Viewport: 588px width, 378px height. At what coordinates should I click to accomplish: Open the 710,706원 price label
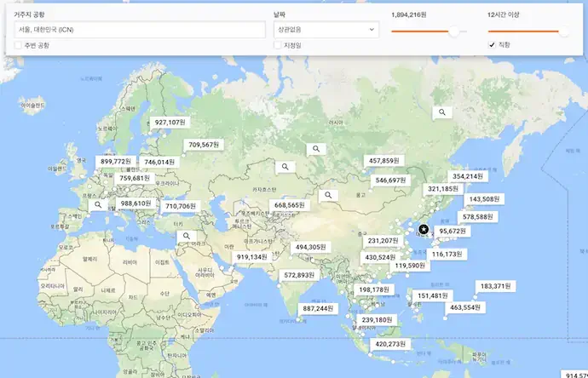pyautogui.click(x=181, y=206)
